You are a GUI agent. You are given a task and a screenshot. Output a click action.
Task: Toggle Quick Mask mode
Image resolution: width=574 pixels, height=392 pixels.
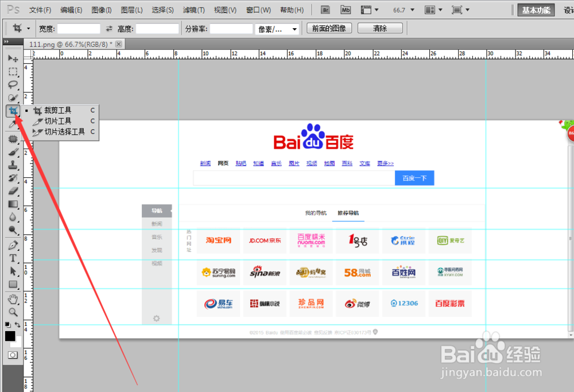pos(13,355)
